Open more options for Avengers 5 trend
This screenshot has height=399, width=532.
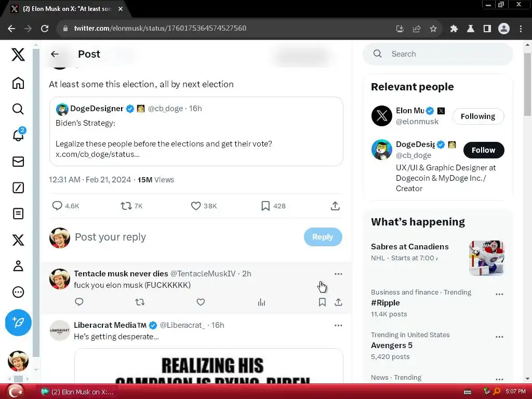(x=499, y=337)
